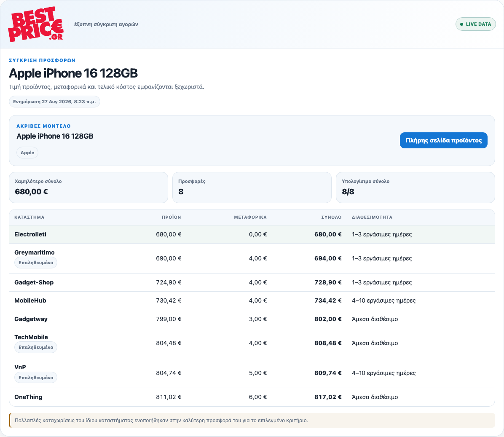Click OneThing total 817,02 €
The width and height of the screenshot is (504, 437).
click(x=328, y=397)
